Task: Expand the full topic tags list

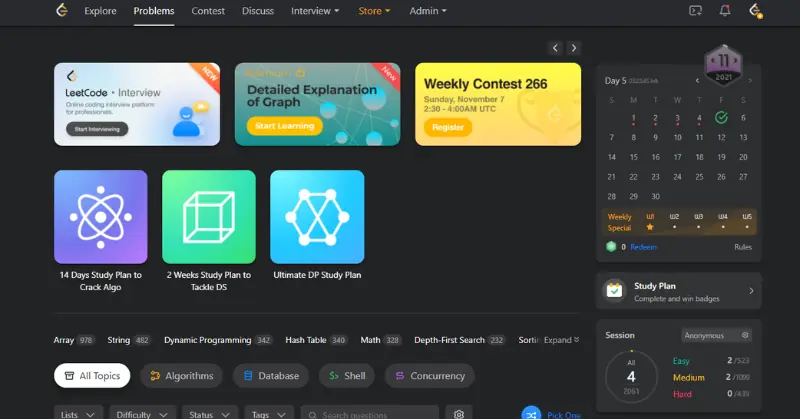Action: tap(561, 340)
